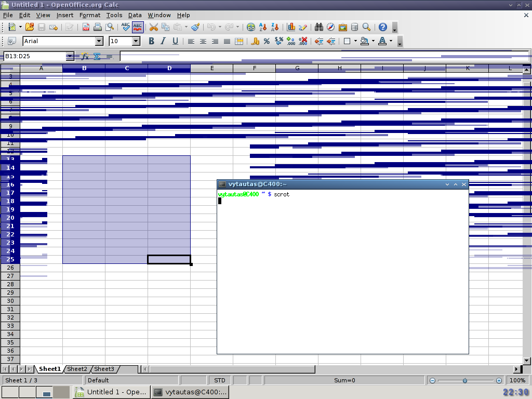Image resolution: width=532 pixels, height=399 pixels.
Task: Click the Font Color swatch button
Action: pos(382,41)
